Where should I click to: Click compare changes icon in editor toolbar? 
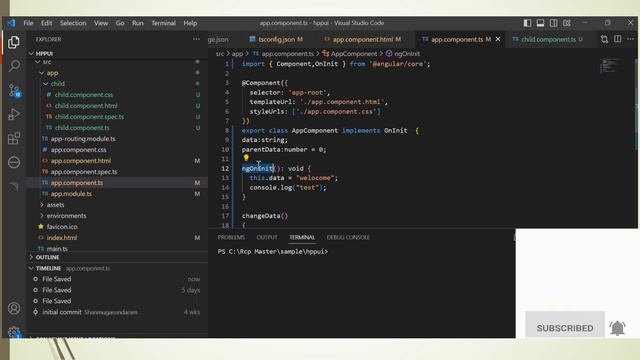pyautogui.click(x=604, y=39)
